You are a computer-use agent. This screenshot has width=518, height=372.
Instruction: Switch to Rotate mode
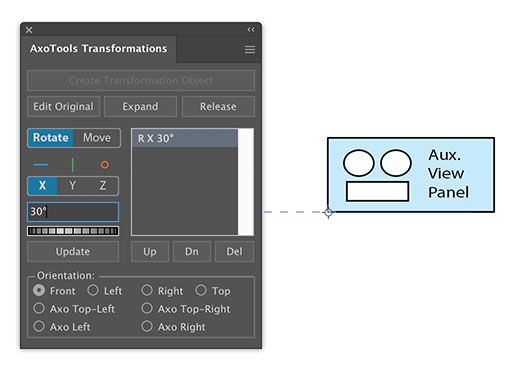[51, 138]
